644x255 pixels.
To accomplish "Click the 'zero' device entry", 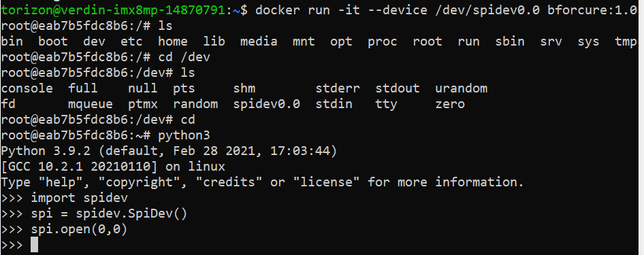I will [x=450, y=105].
